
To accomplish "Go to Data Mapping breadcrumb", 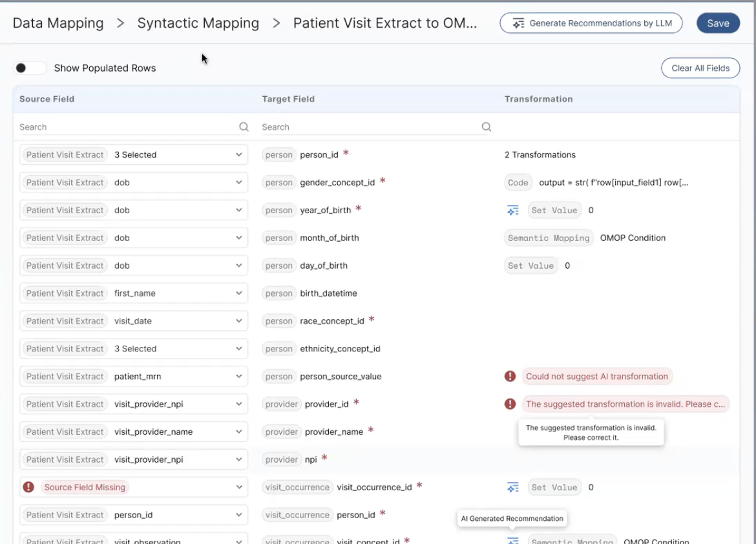I will (58, 23).
